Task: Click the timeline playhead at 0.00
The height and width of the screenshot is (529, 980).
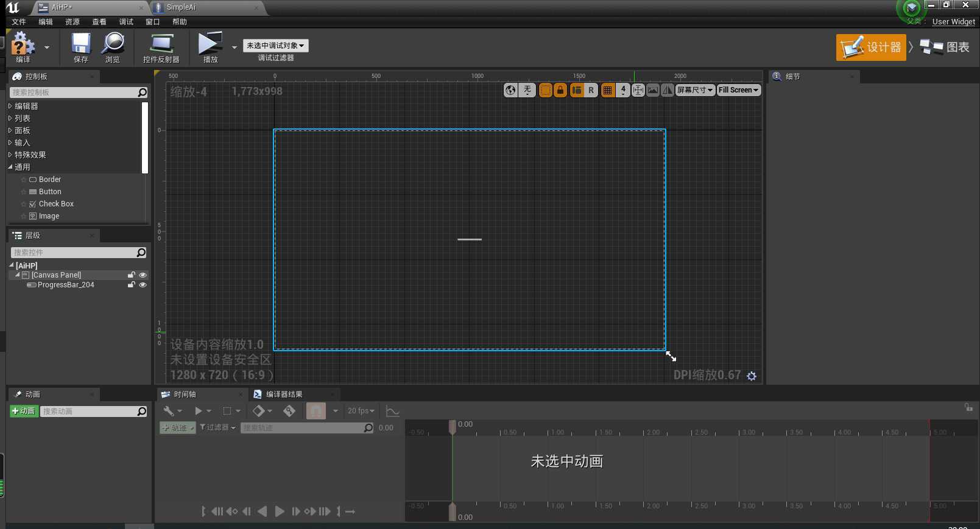Action: (x=453, y=427)
